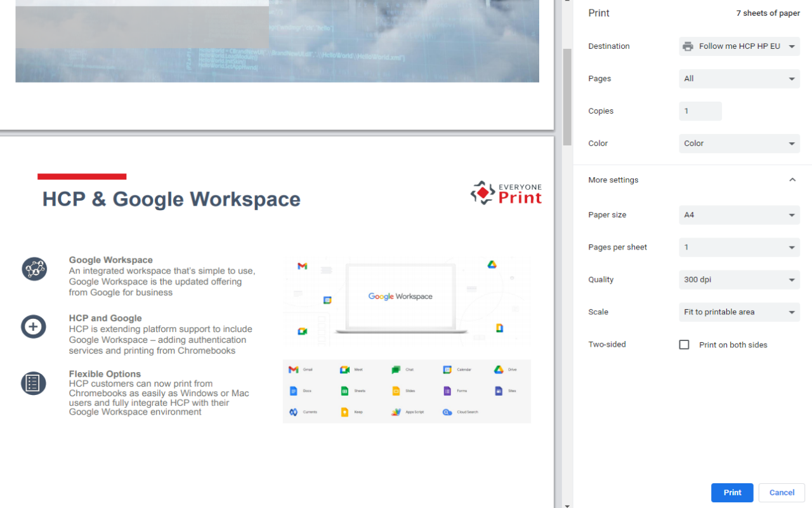
Task: Click the Apps Script icon in app grid
Action: pyautogui.click(x=396, y=412)
